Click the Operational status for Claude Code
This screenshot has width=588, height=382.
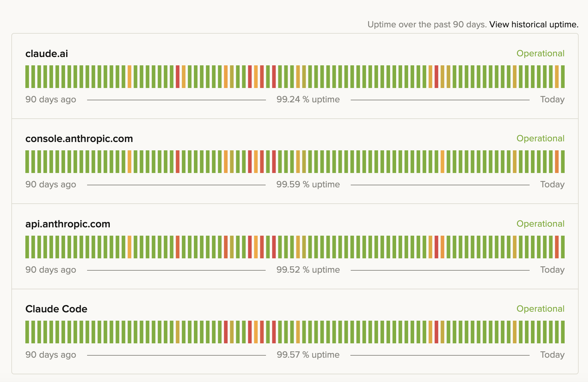click(540, 309)
